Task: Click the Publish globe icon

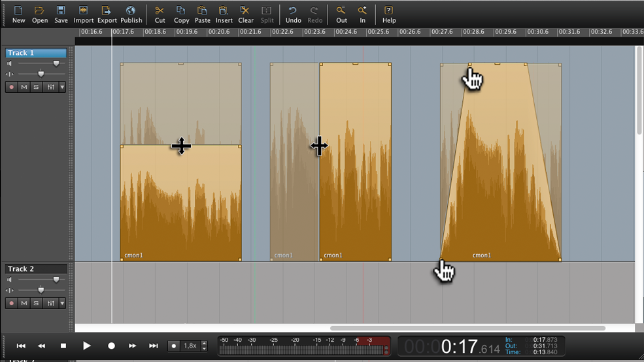Action: coord(131,11)
